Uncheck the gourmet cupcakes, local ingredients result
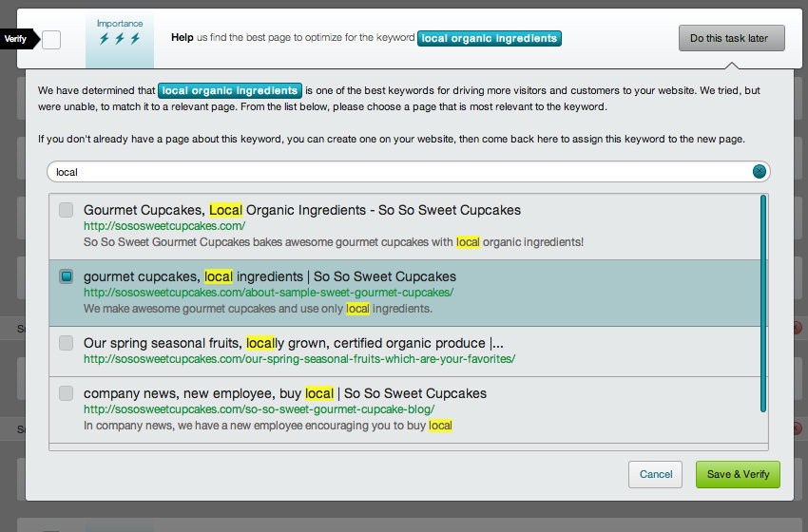The width and height of the screenshot is (808, 532). click(66, 276)
